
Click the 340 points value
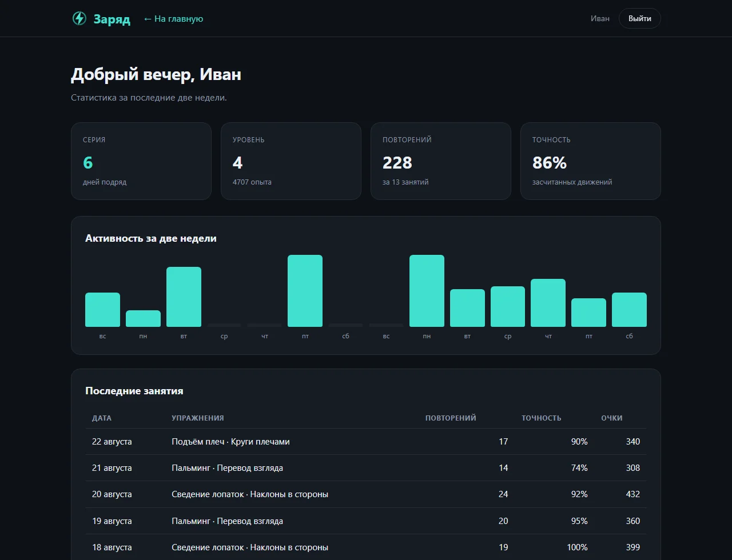633,442
